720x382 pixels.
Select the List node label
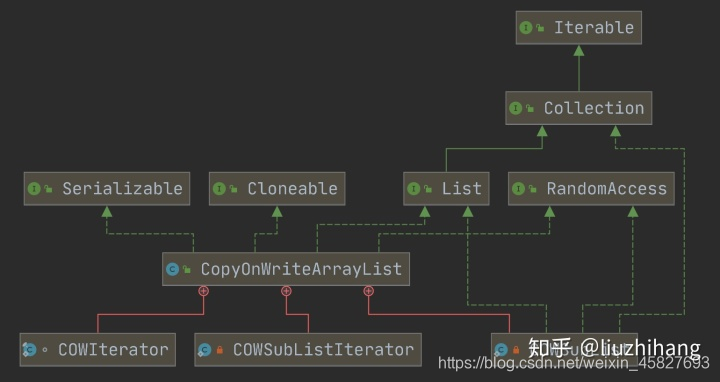tap(461, 189)
